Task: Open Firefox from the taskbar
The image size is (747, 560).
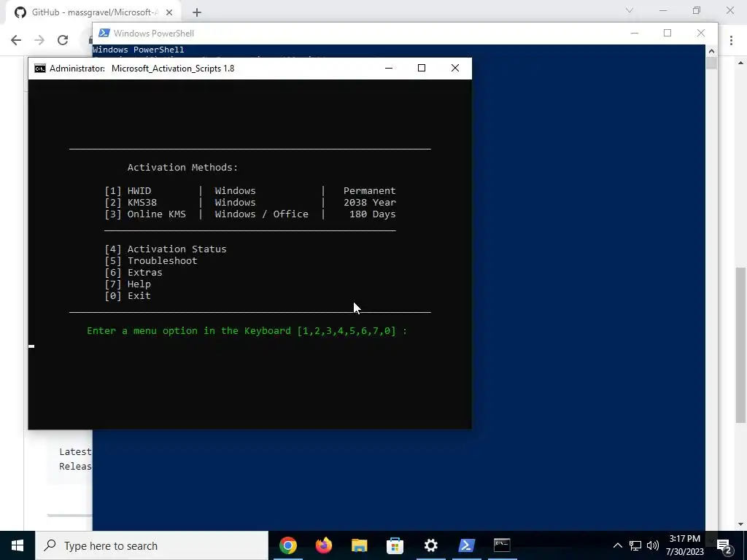Action: [323, 545]
